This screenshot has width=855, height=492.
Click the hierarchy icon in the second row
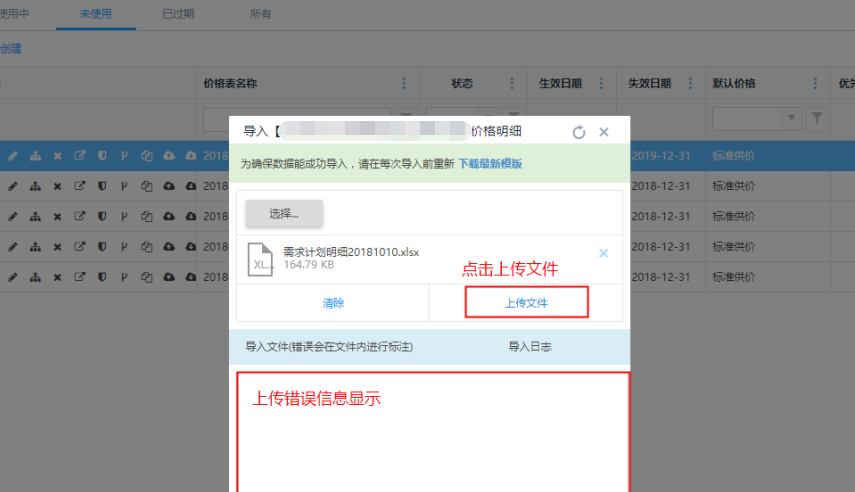pos(35,186)
